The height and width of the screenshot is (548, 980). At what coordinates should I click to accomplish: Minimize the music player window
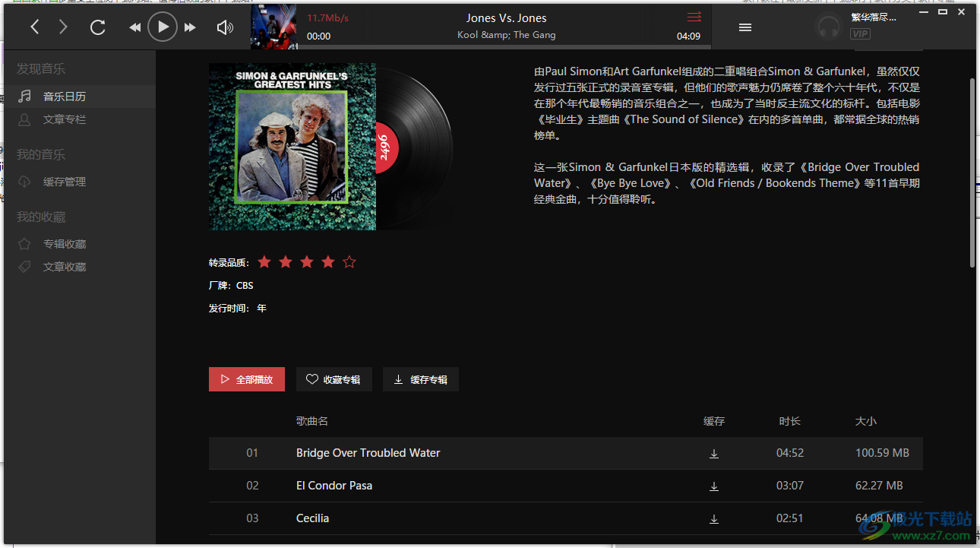(x=923, y=11)
